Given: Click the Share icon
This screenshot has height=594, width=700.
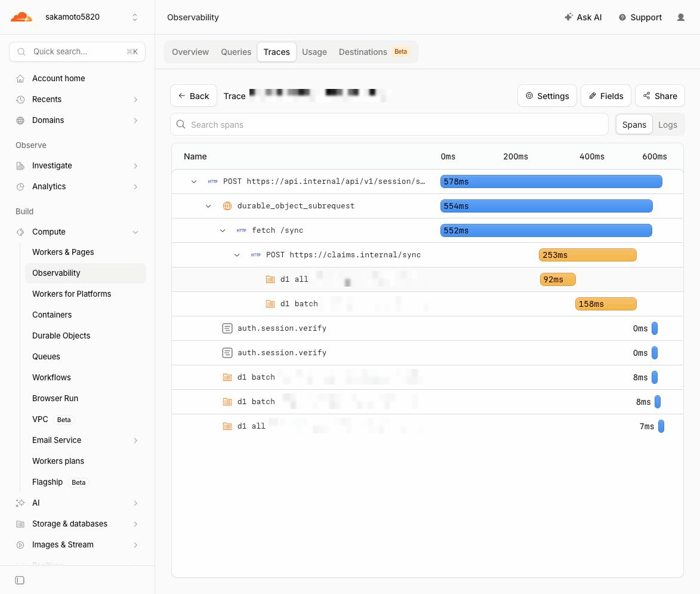Looking at the screenshot, I should (x=646, y=96).
